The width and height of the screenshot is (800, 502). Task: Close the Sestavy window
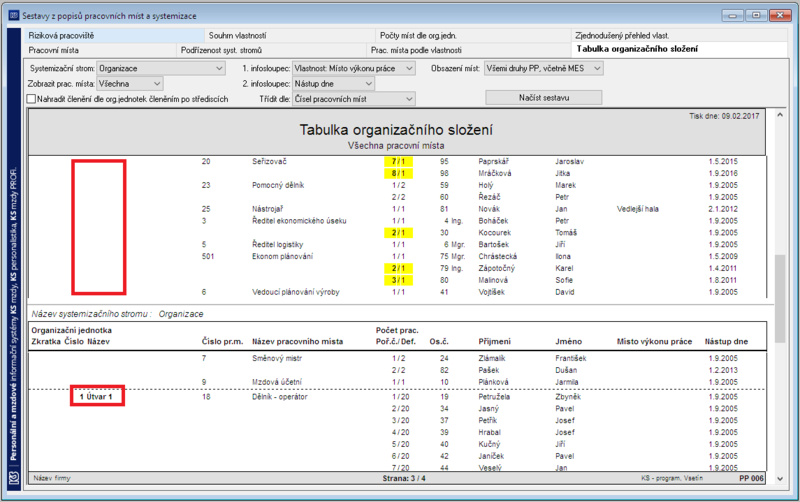point(780,16)
